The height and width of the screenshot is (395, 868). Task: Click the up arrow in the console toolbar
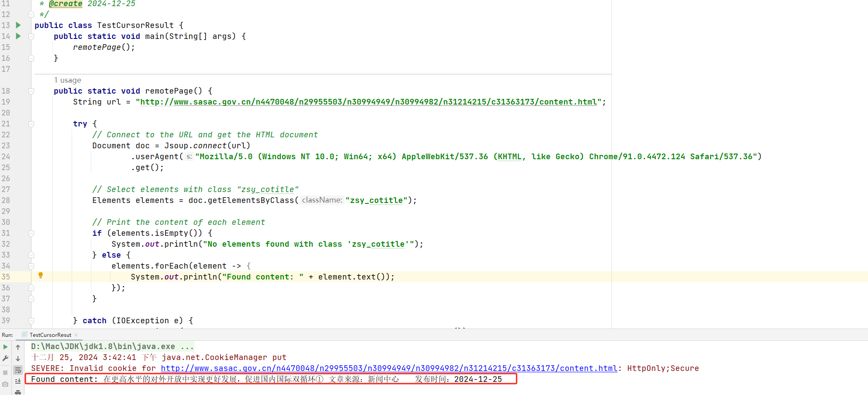coord(18,347)
